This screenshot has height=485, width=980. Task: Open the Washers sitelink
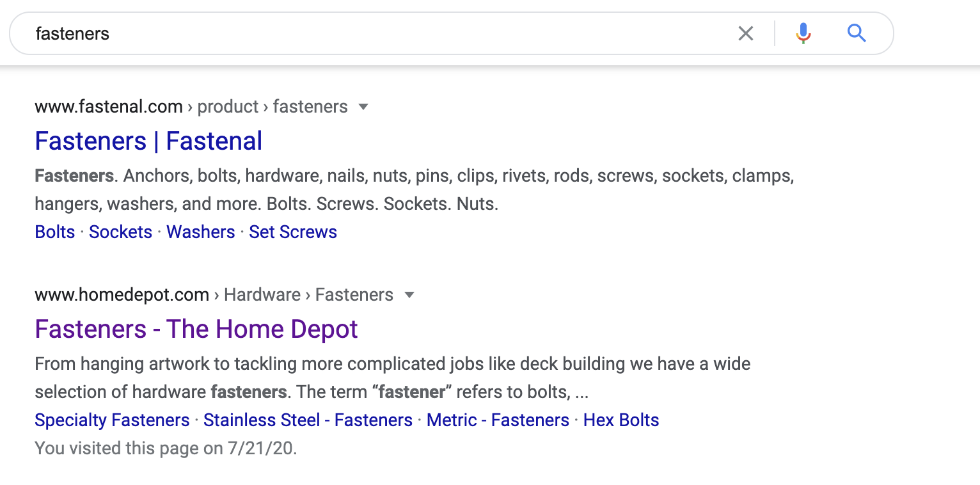(x=201, y=232)
